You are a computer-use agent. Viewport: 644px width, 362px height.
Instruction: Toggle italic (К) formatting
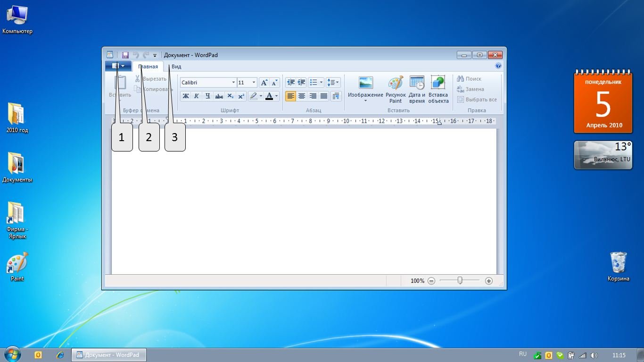click(x=197, y=96)
